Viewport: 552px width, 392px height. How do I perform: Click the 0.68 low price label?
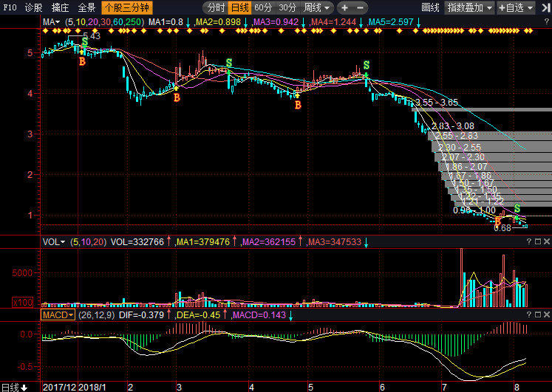[x=502, y=228]
